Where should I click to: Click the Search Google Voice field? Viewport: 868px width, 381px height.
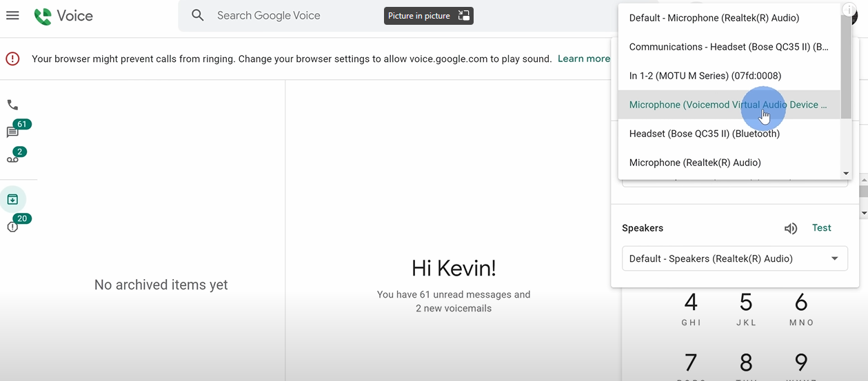tap(290, 15)
